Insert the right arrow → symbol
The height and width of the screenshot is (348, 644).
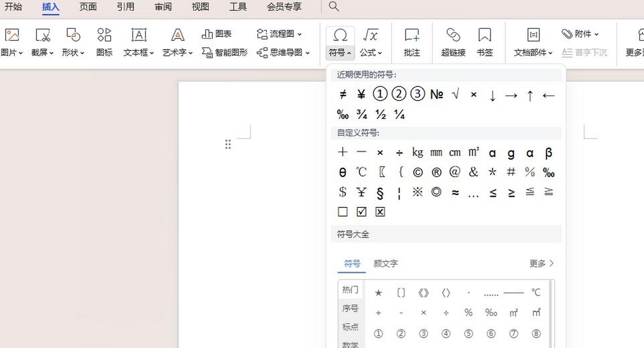(511, 95)
